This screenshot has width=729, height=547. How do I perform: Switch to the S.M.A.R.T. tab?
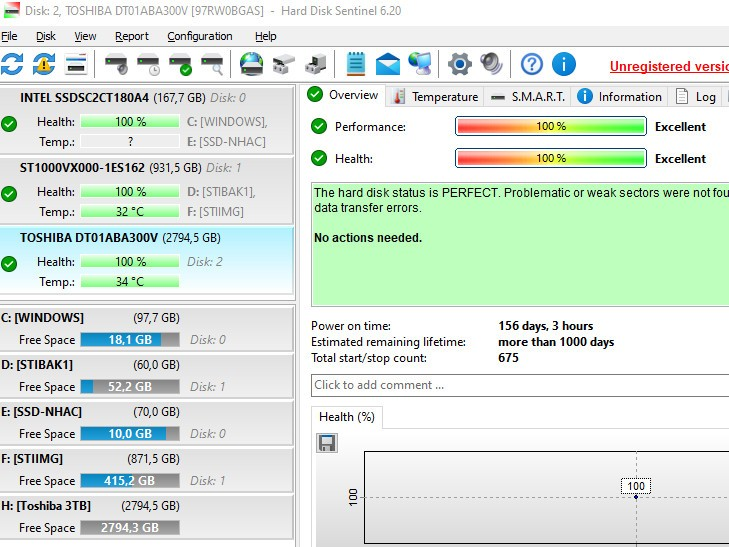[x=528, y=97]
